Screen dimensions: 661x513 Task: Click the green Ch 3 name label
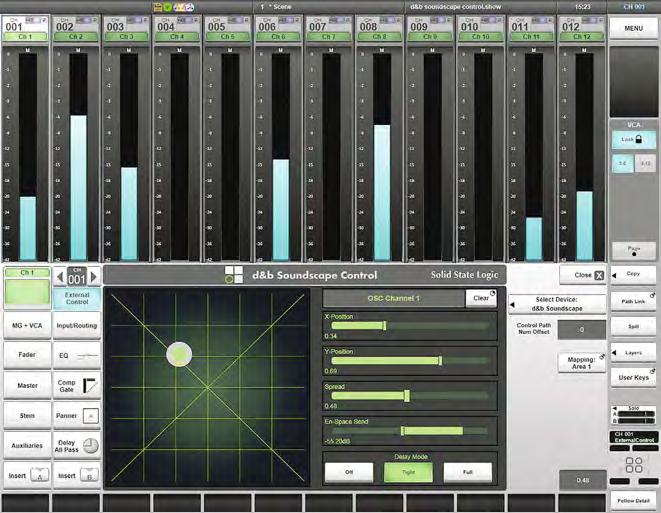[126, 37]
